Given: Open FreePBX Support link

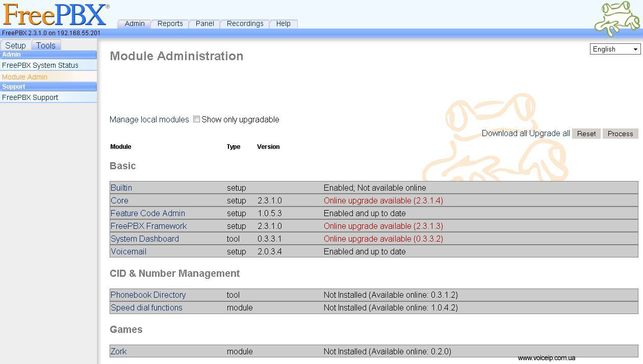Looking at the screenshot, I should 30,97.
